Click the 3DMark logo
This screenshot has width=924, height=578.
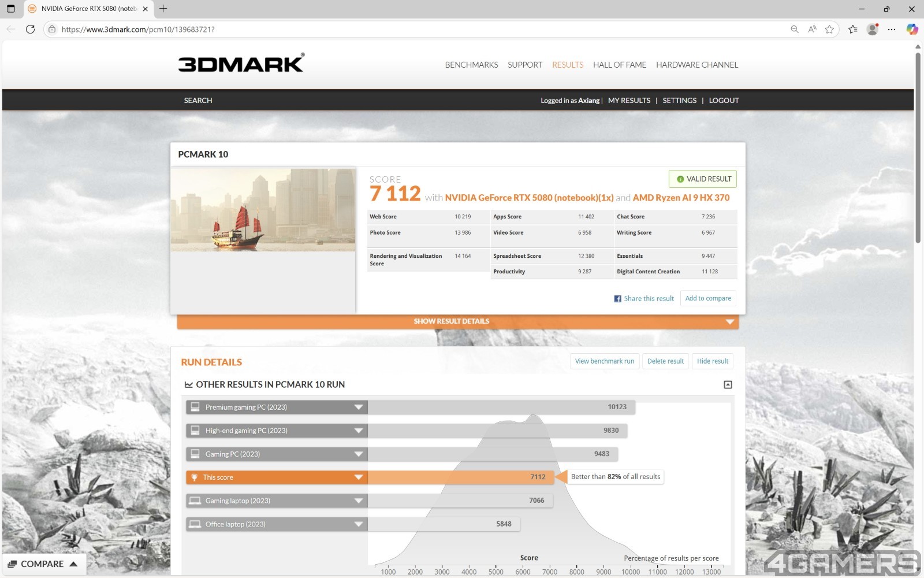click(241, 63)
